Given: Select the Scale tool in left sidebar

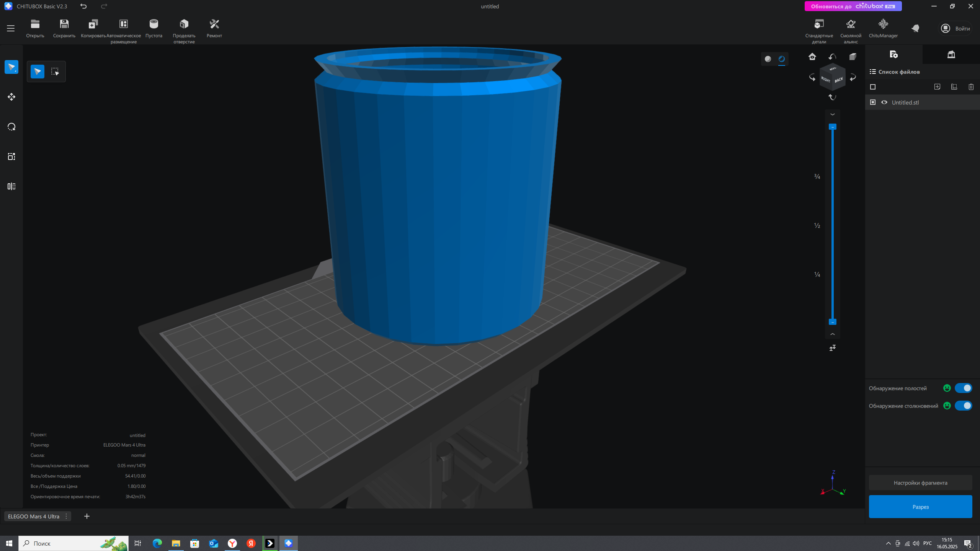Looking at the screenshot, I should tap(11, 156).
